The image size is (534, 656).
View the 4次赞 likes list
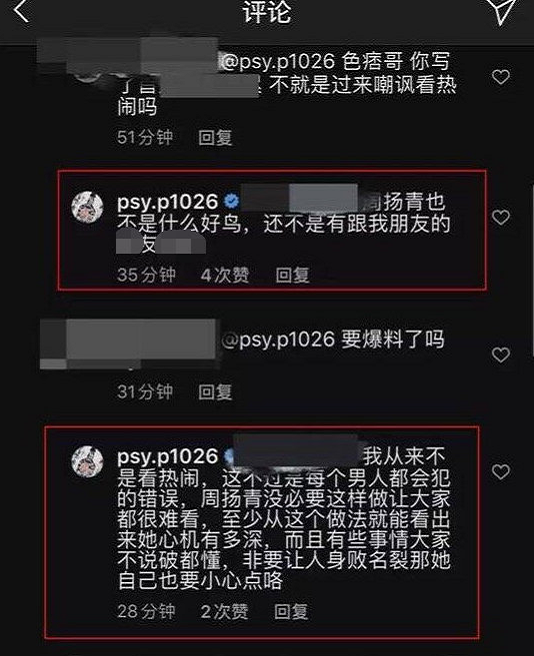pyautogui.click(x=225, y=275)
